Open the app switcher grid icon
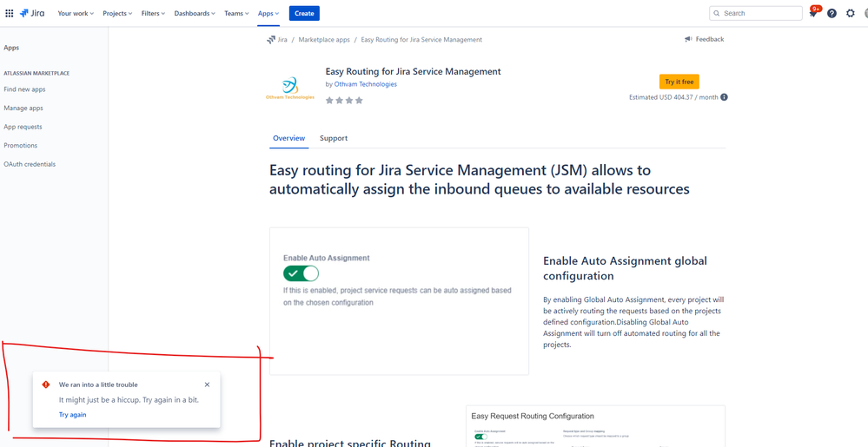 click(9, 13)
